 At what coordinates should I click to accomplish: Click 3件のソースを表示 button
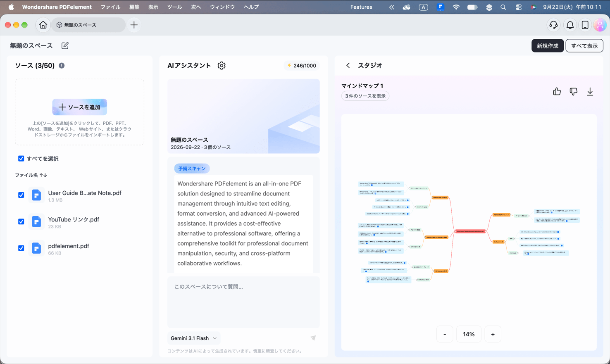click(365, 96)
